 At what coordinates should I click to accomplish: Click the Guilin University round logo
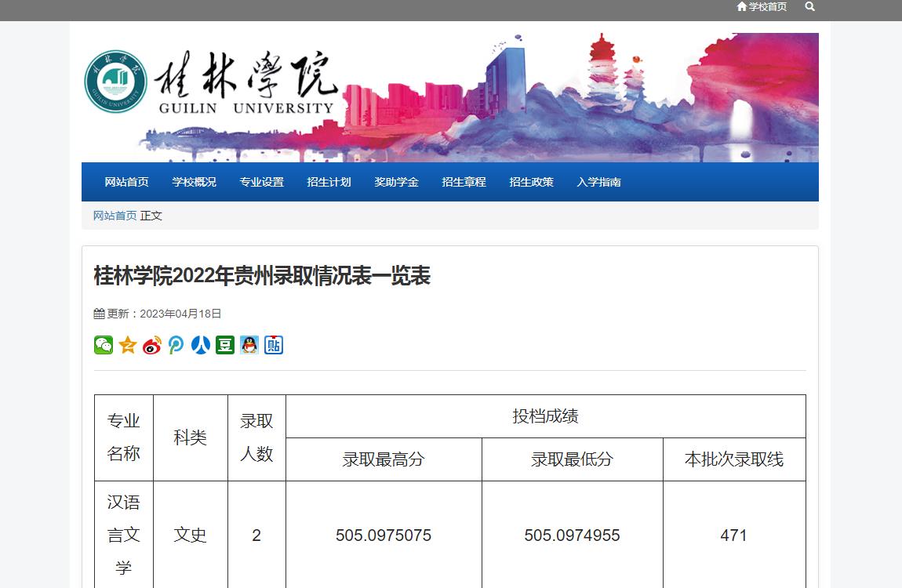(x=115, y=82)
